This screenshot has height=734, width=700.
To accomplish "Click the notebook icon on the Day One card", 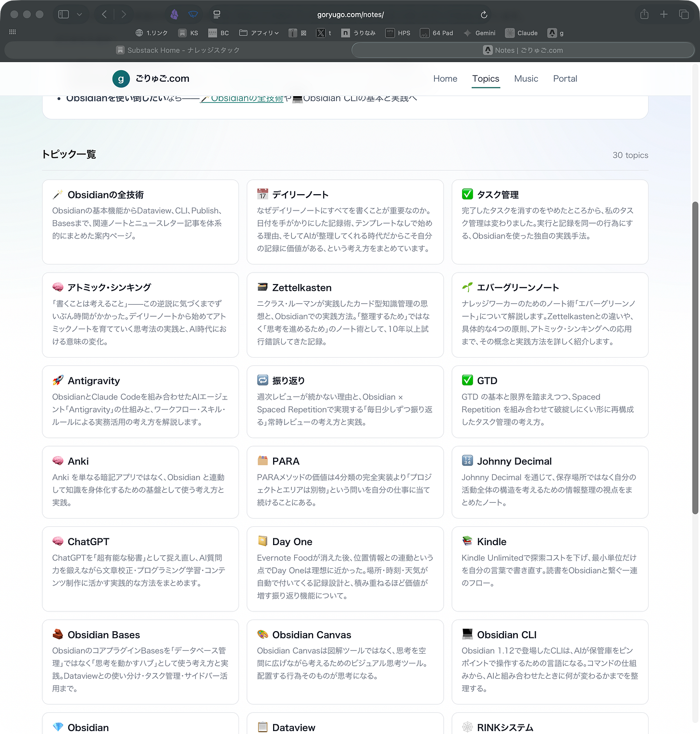I will coord(262,541).
